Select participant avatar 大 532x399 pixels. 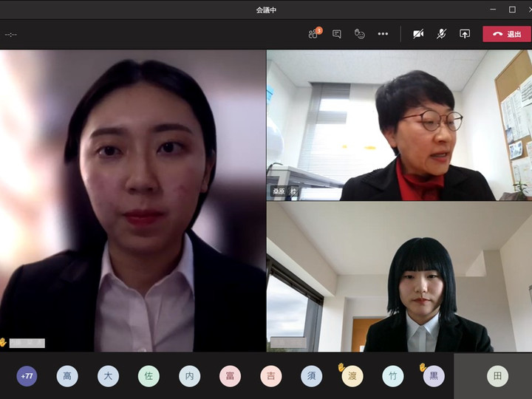[108, 376]
